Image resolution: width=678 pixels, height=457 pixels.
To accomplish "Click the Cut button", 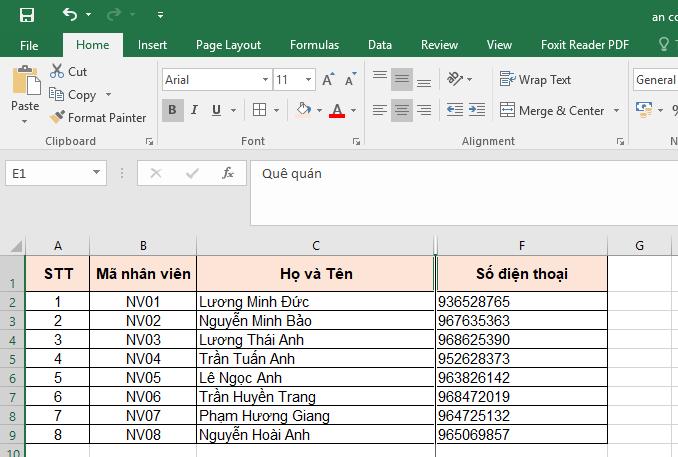I will (69, 71).
